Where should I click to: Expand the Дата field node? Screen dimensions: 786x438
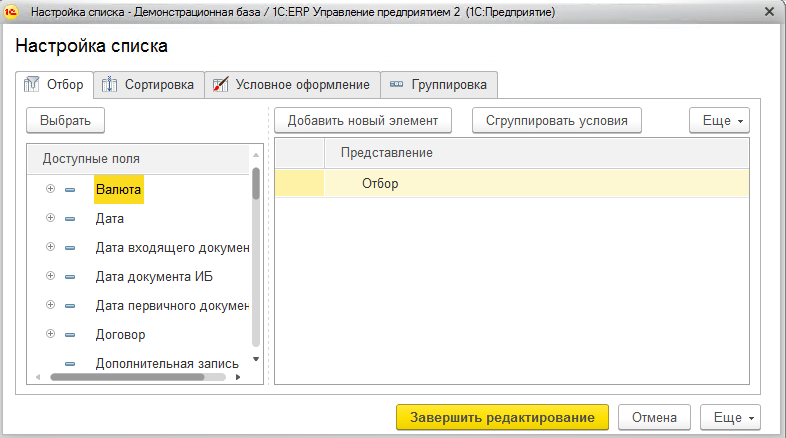[50, 218]
